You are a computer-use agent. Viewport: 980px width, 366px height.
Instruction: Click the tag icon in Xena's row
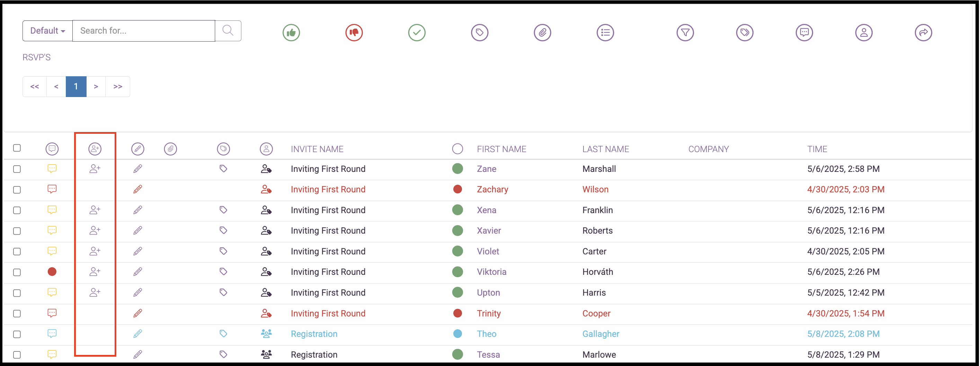[x=223, y=210]
